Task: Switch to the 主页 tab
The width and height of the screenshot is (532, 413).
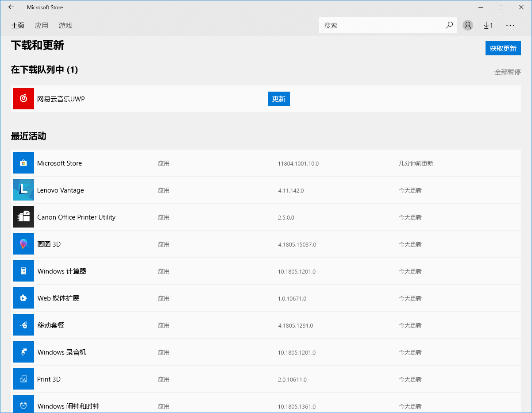Action: (18, 26)
